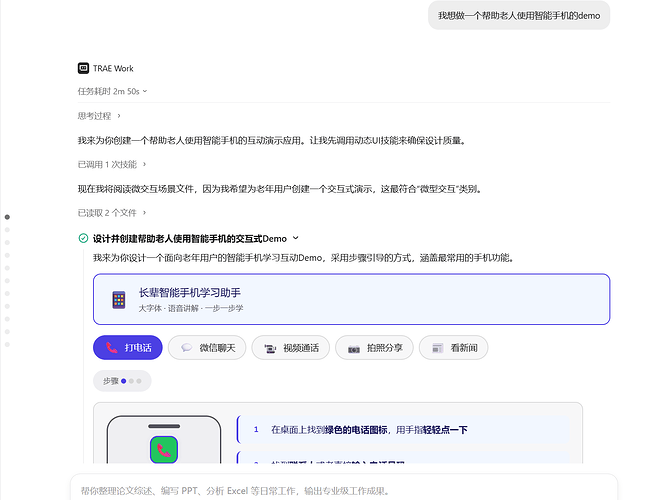Select the 打电话 tab
The height and width of the screenshot is (500, 663).
point(128,347)
